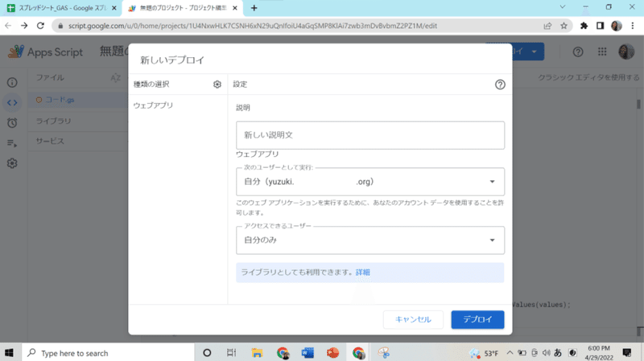Click the デプロイ button in dialog
The width and height of the screenshot is (644, 361).
(477, 319)
